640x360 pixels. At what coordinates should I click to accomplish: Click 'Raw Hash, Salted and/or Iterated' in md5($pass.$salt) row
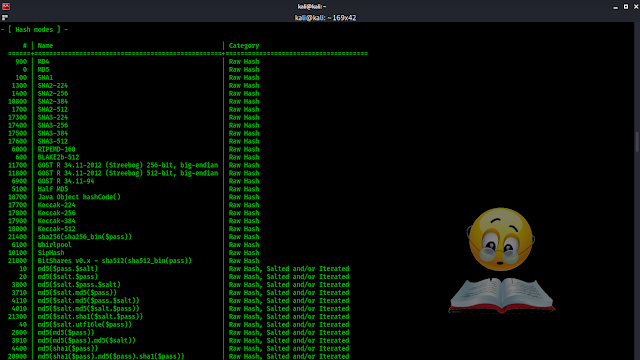click(x=289, y=269)
